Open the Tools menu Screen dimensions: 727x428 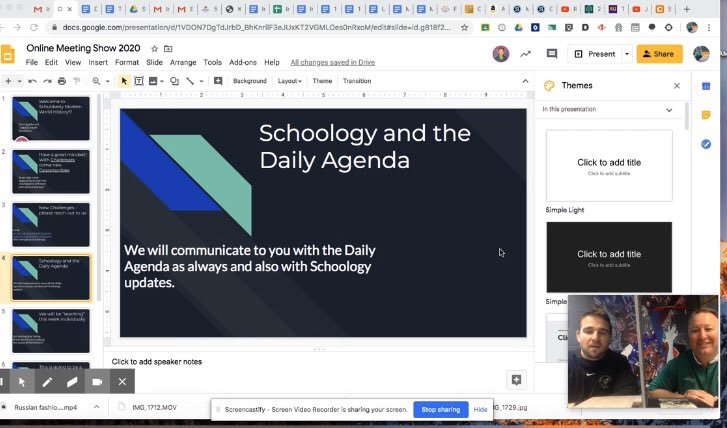click(212, 62)
